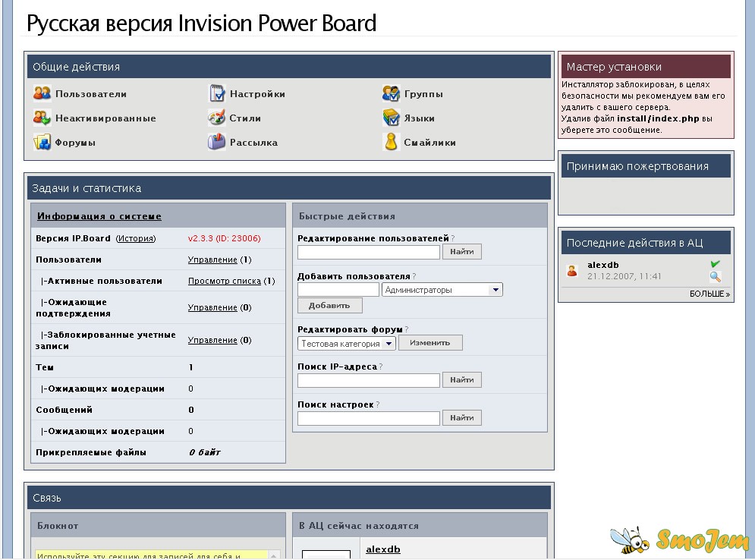Click version text v2.3.3 (ID: 23006)
The width and height of the screenshot is (755, 560).
coord(224,238)
